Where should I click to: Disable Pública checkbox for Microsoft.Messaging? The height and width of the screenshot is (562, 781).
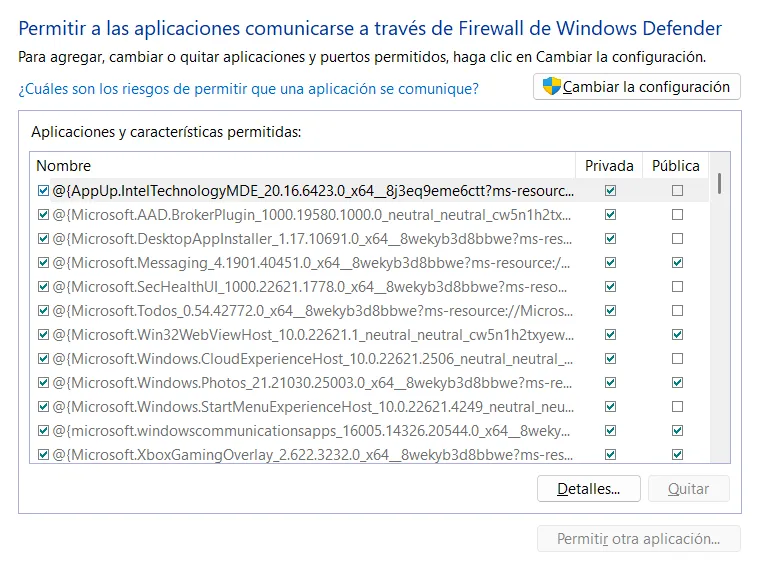[x=677, y=262]
